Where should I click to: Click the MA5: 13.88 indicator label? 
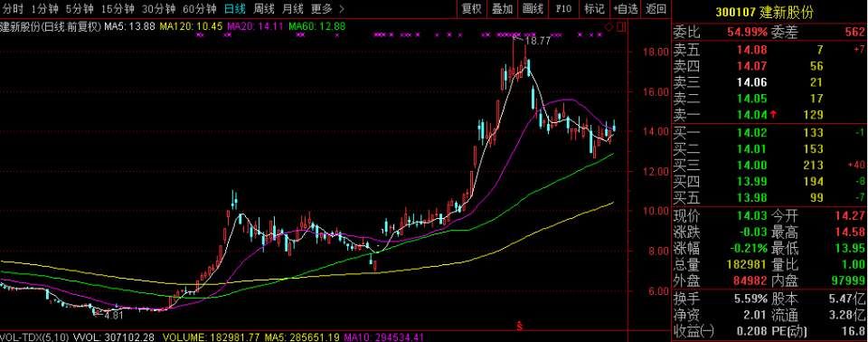[x=129, y=26]
